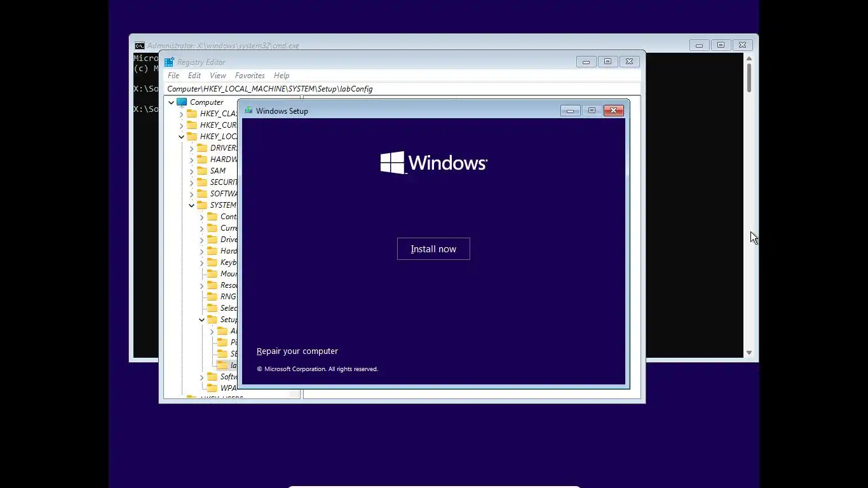Click the WPA key folder icon
This screenshot has height=488, width=868.
coord(212,388)
